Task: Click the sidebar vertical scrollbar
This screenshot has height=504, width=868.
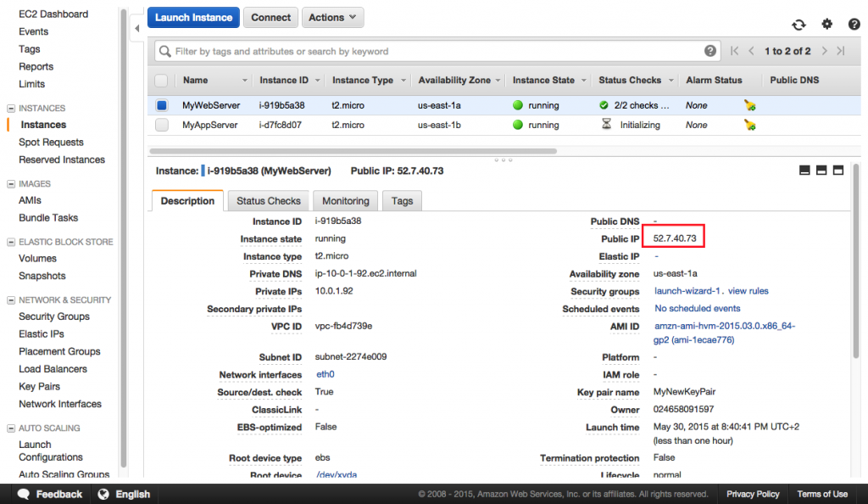Action: (124, 238)
